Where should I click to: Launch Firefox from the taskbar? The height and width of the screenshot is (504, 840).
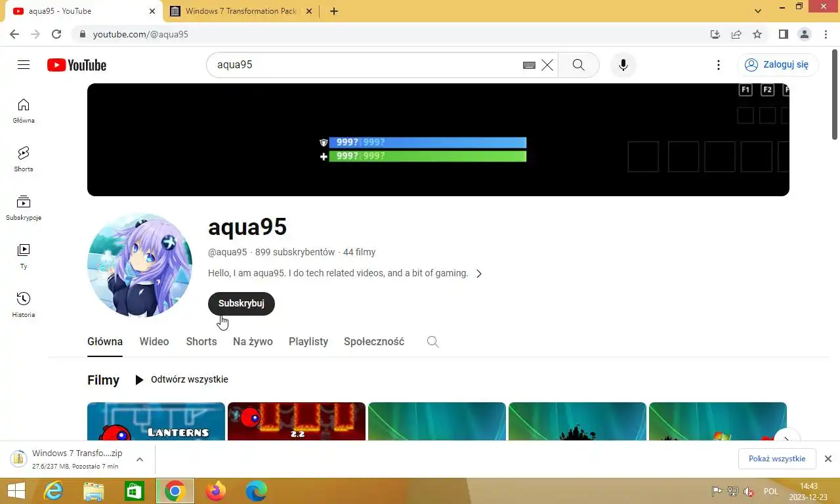(x=215, y=491)
